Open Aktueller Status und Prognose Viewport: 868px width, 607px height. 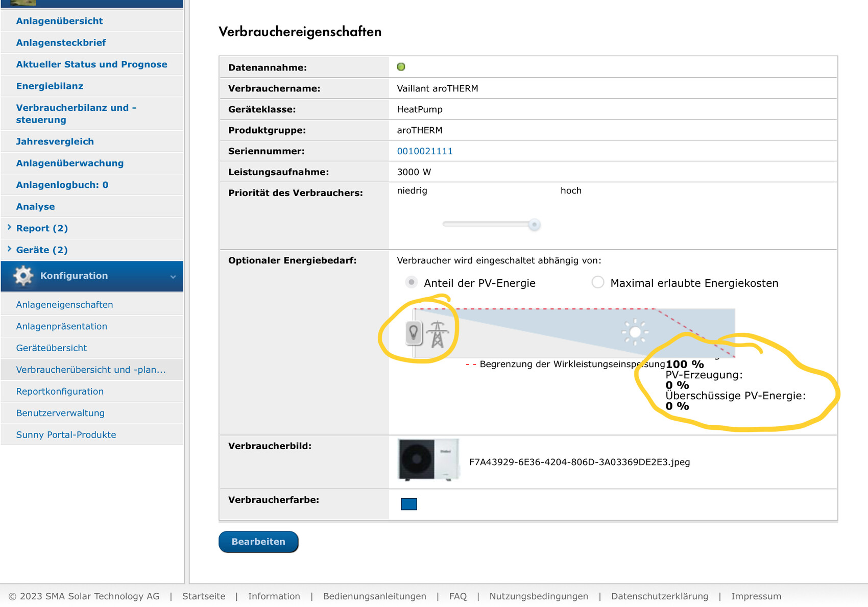tap(91, 64)
